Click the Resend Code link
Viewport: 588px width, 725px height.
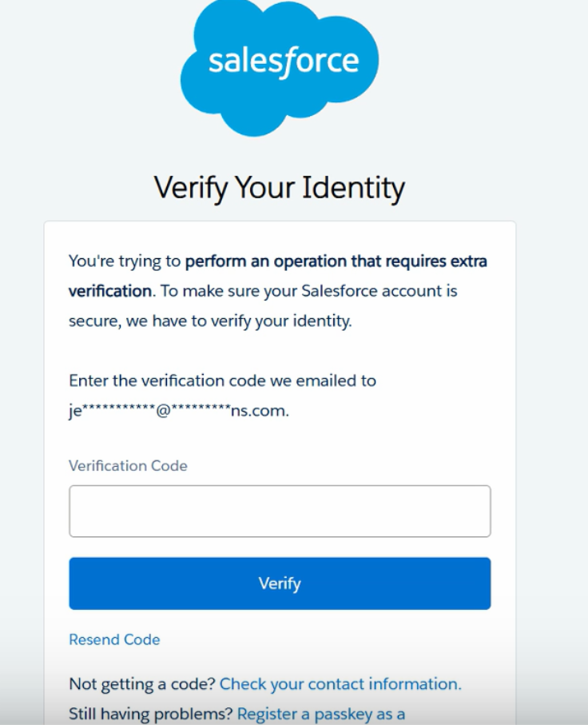[114, 639]
